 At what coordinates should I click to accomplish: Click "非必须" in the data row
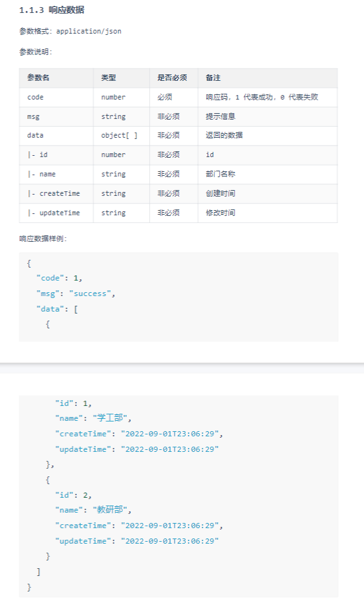[x=169, y=135]
